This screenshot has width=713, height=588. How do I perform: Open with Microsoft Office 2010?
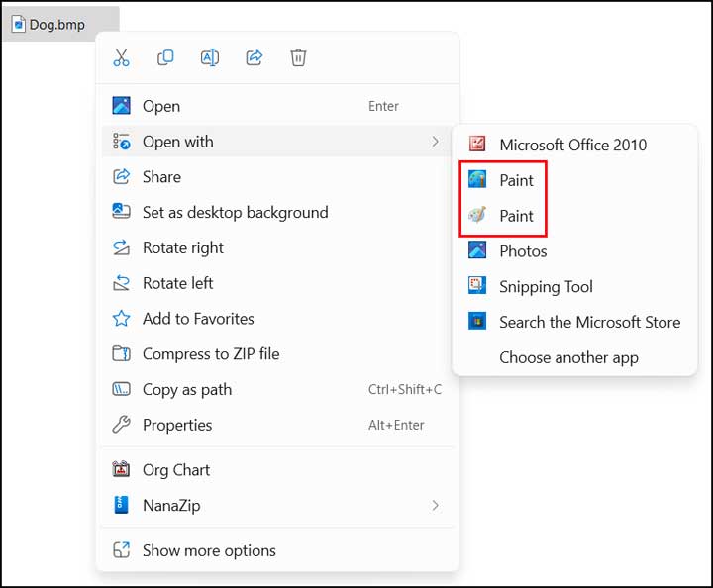(x=574, y=145)
